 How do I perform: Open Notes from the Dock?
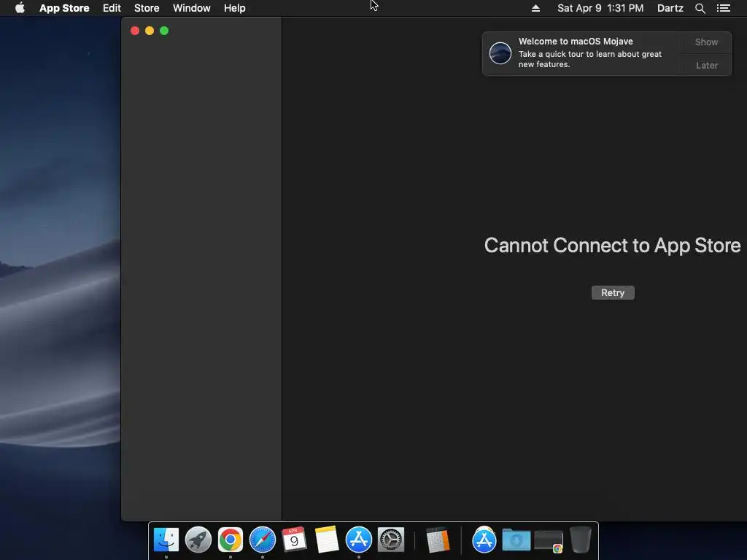point(327,540)
